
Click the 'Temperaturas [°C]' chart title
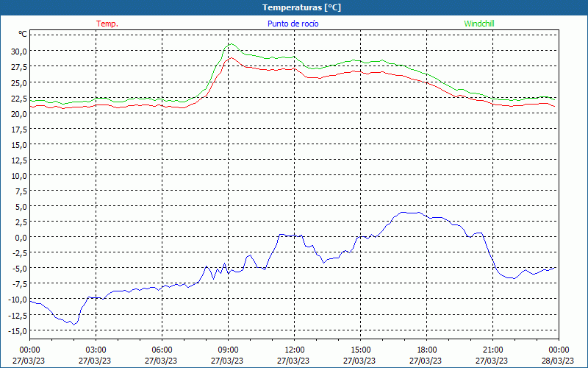coord(301,7)
